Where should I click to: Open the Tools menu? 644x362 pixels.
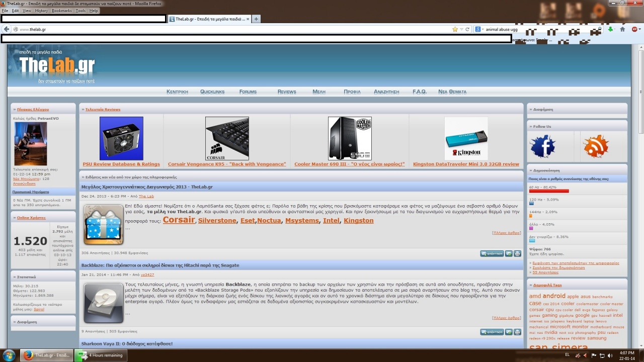[x=80, y=11]
